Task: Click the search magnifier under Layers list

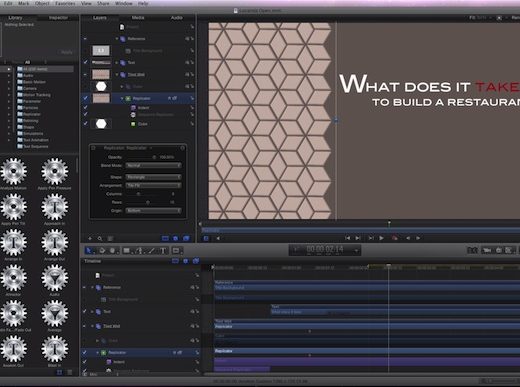Action: coord(100,238)
